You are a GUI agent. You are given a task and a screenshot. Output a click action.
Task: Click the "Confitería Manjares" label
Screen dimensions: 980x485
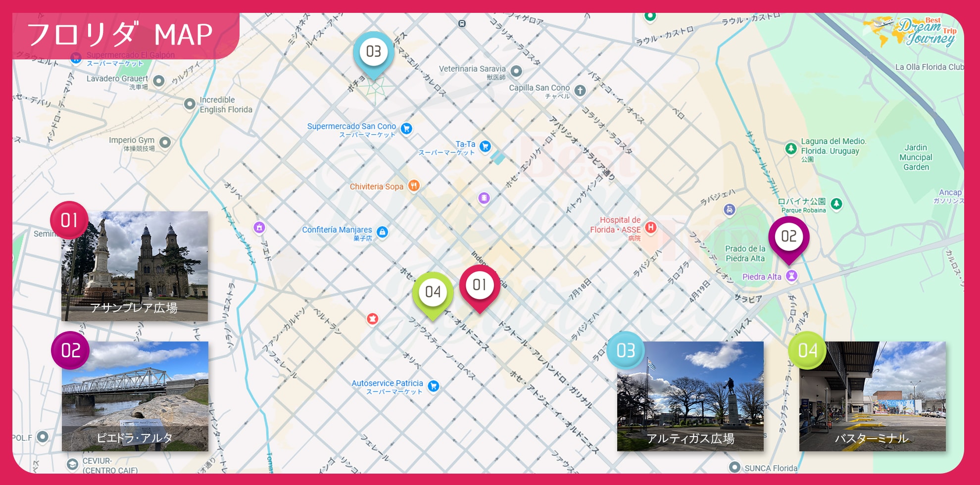(x=337, y=230)
